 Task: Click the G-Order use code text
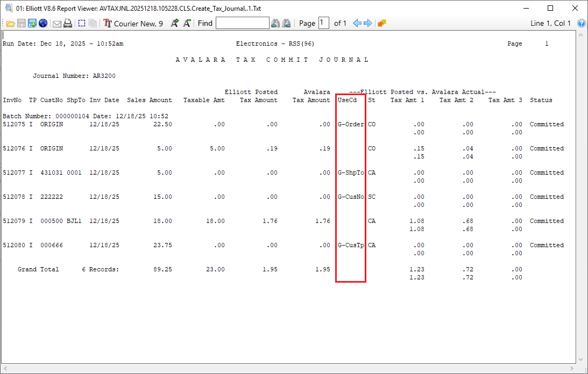351,124
